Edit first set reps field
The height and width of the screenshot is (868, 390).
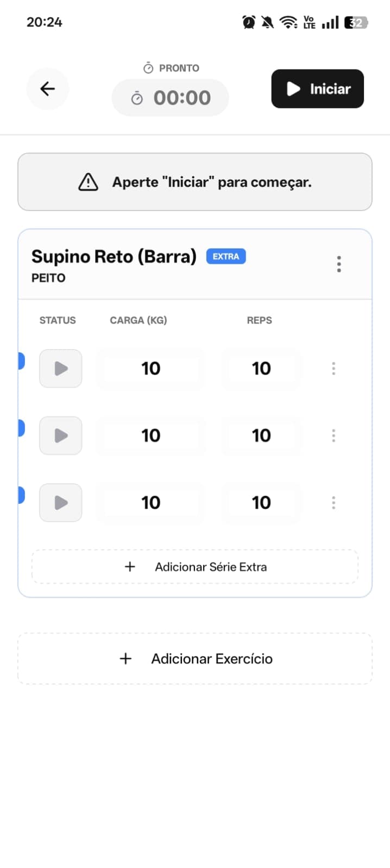click(261, 369)
